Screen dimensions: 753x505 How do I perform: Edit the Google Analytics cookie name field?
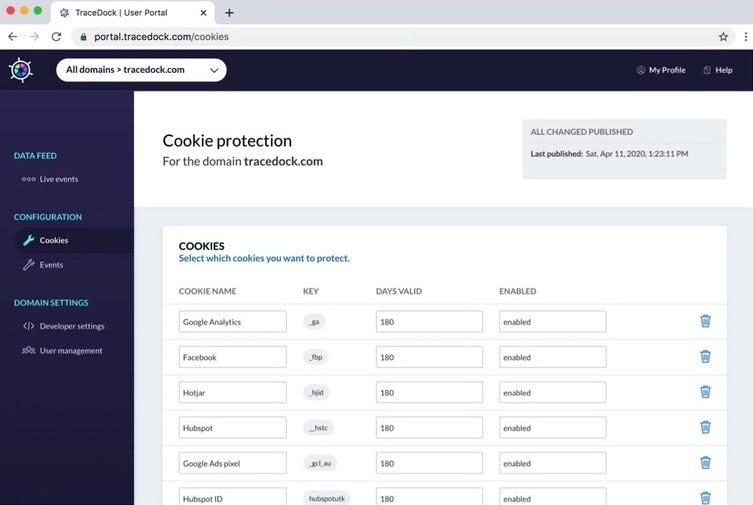click(232, 322)
